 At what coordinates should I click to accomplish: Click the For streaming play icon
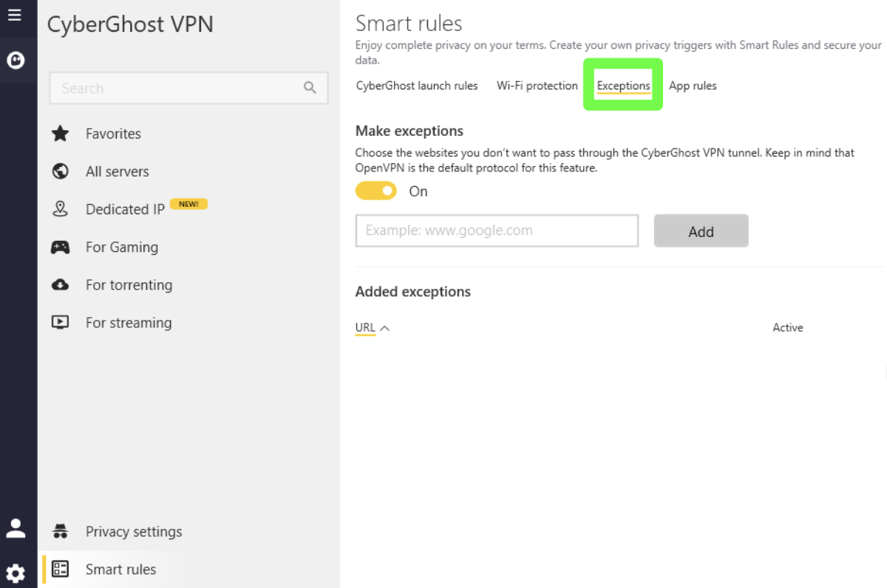point(60,322)
